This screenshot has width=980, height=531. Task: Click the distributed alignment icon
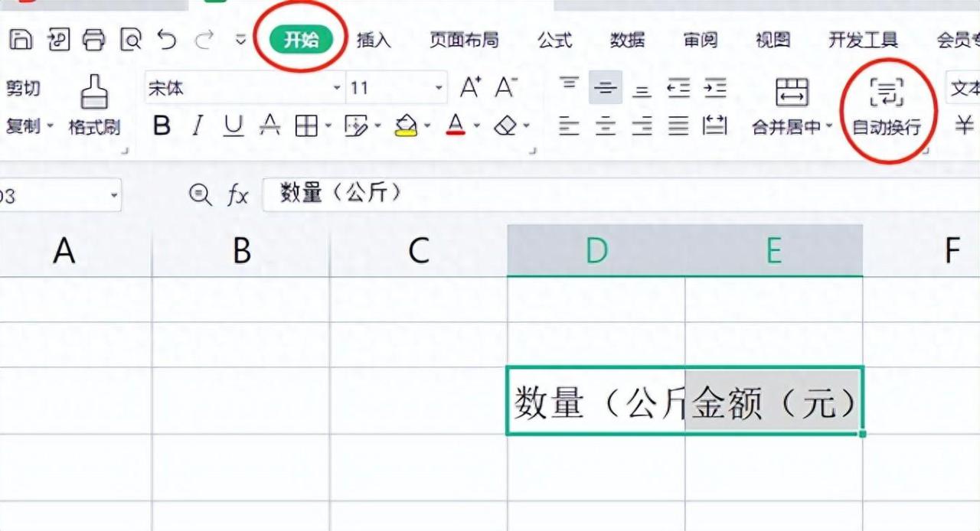point(715,125)
